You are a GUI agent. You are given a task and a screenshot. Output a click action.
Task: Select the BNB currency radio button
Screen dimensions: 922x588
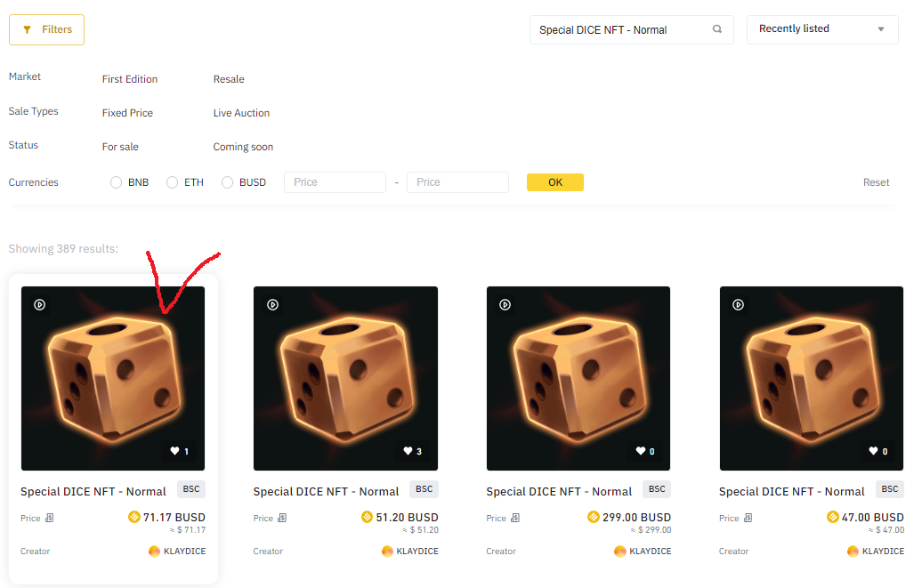pyautogui.click(x=116, y=182)
